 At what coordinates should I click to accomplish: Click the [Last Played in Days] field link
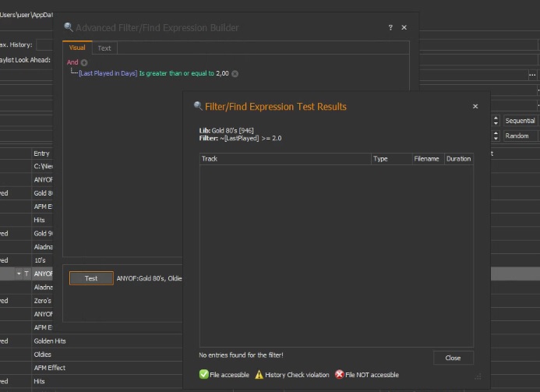pyautogui.click(x=108, y=74)
